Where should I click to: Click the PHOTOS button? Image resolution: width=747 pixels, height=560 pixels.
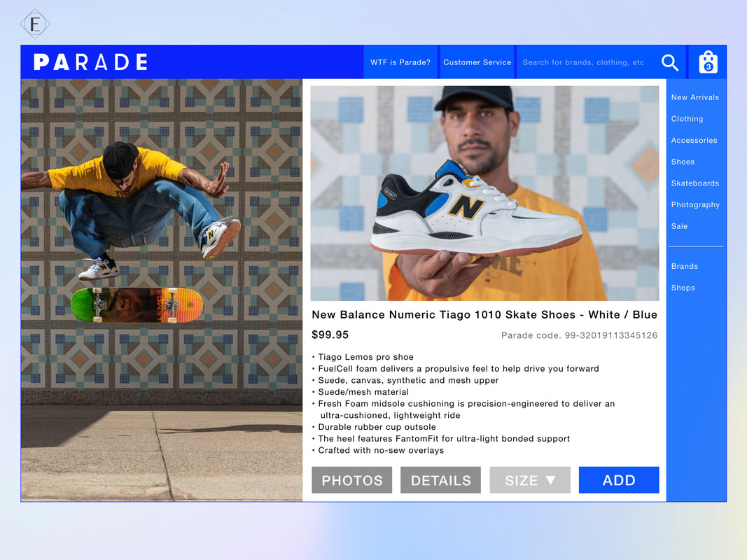pos(352,480)
